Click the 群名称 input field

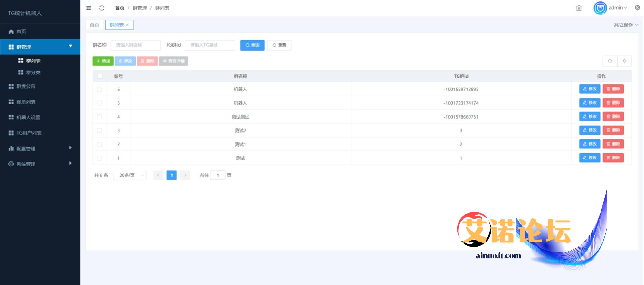click(x=136, y=45)
